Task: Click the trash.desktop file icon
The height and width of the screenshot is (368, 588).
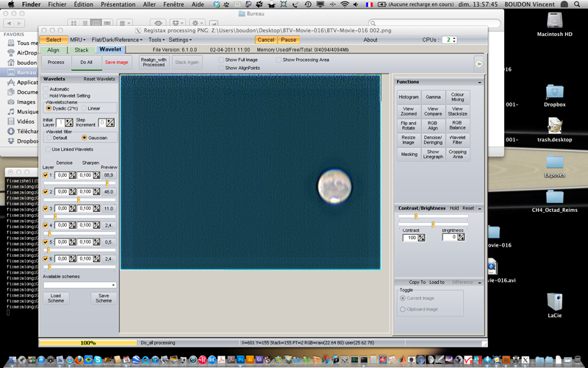Action: click(x=555, y=126)
